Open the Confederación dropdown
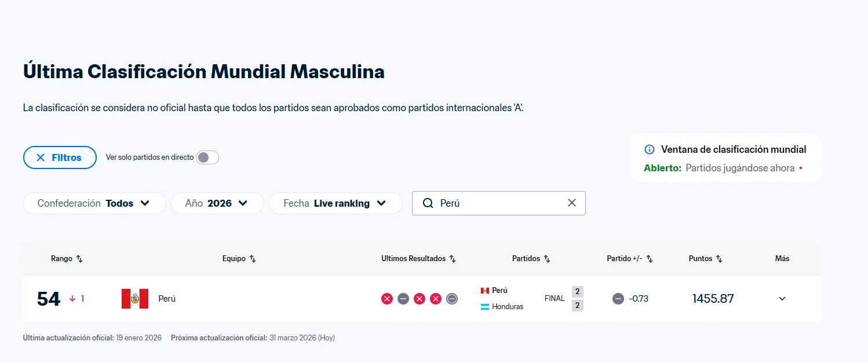 pyautogui.click(x=94, y=203)
